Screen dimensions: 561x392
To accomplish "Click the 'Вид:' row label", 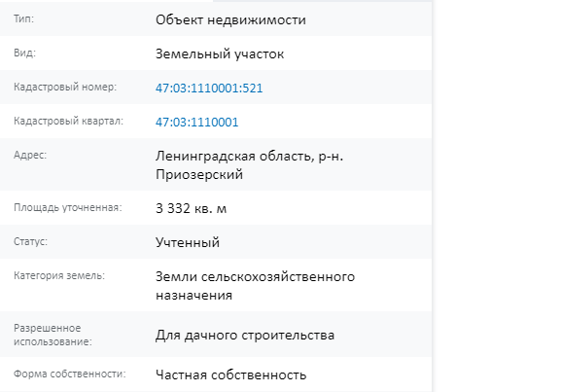I will click(24, 53).
